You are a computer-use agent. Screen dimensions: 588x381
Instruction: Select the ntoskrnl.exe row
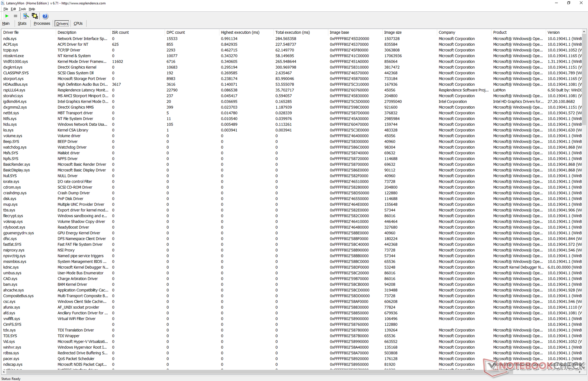pyautogui.click(x=292, y=56)
